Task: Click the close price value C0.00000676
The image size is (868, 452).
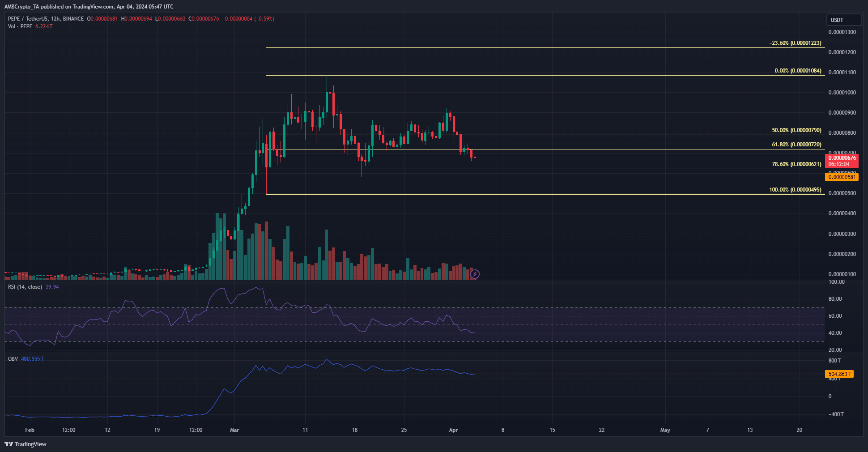Action: (x=204, y=19)
